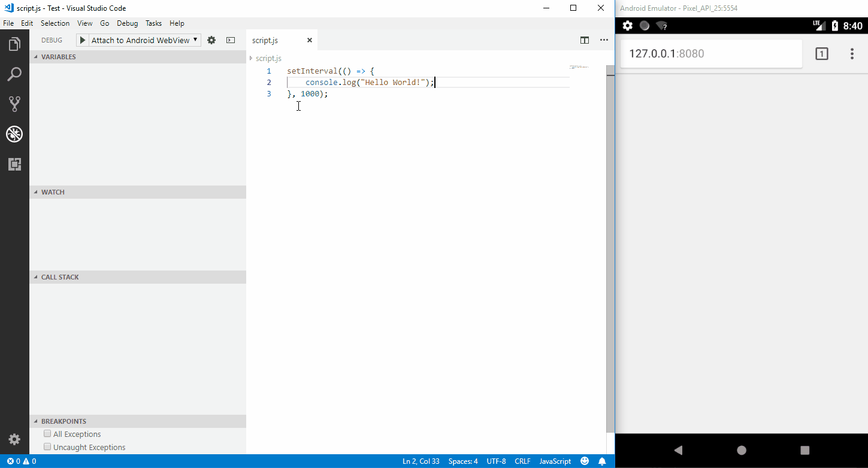This screenshot has height=468, width=868.
Task: Open notifications bell in status bar
Action: (x=602, y=461)
